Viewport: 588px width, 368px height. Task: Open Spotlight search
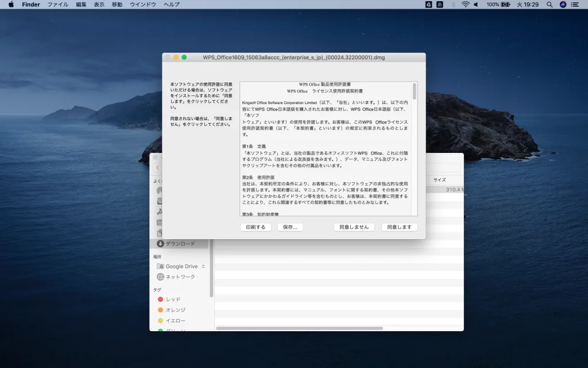(x=550, y=5)
